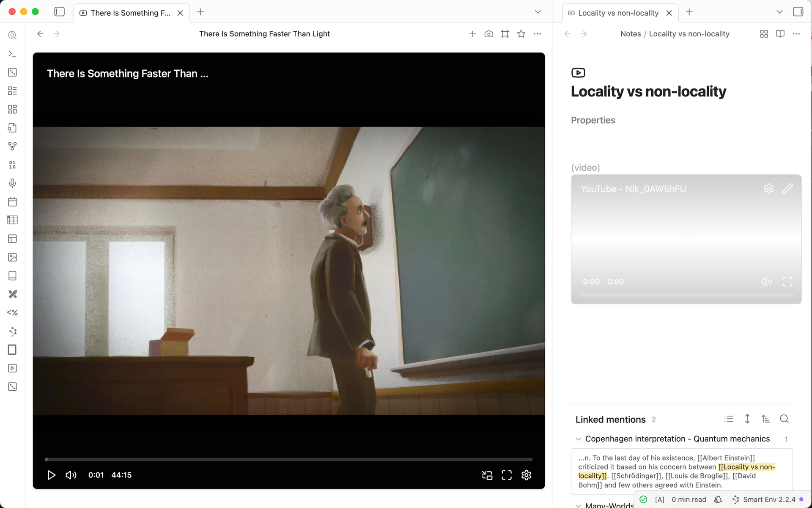Switch to Locality vs non-locality tab
This screenshot has width=812, height=508.
pyautogui.click(x=617, y=13)
